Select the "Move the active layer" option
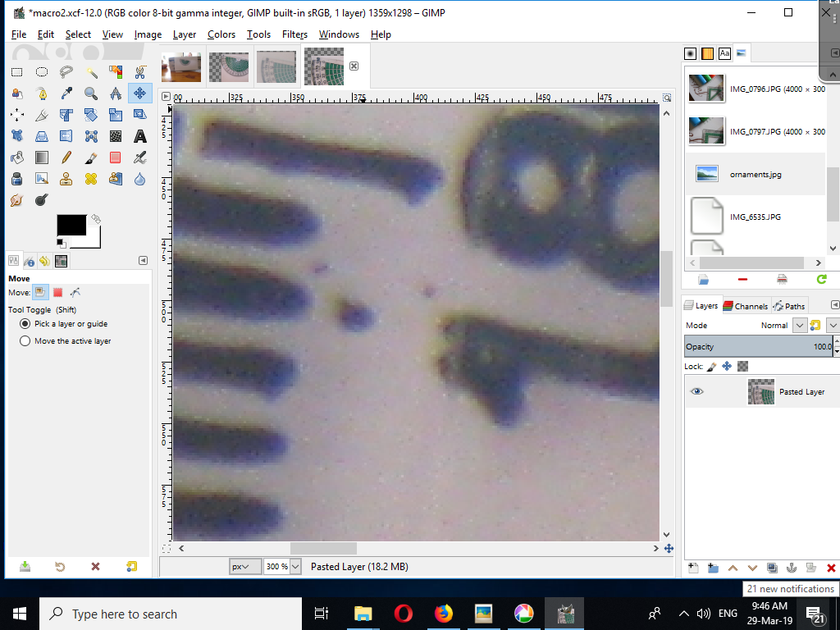 (25, 341)
